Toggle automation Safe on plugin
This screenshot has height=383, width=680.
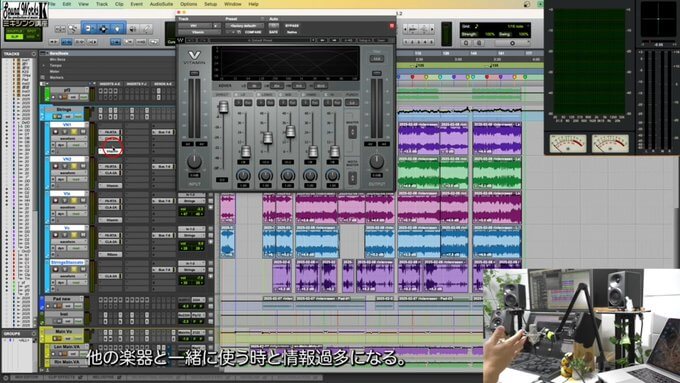(x=273, y=32)
